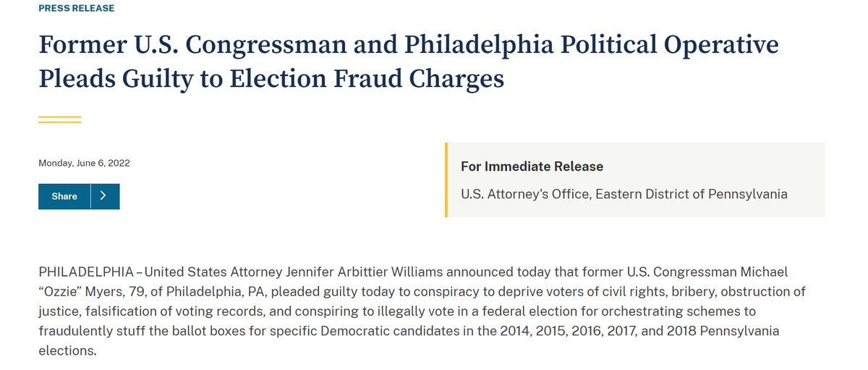Image resolution: width=868 pixels, height=370 pixels.
Task: Expand share options with the chevron arrow
Action: click(105, 196)
